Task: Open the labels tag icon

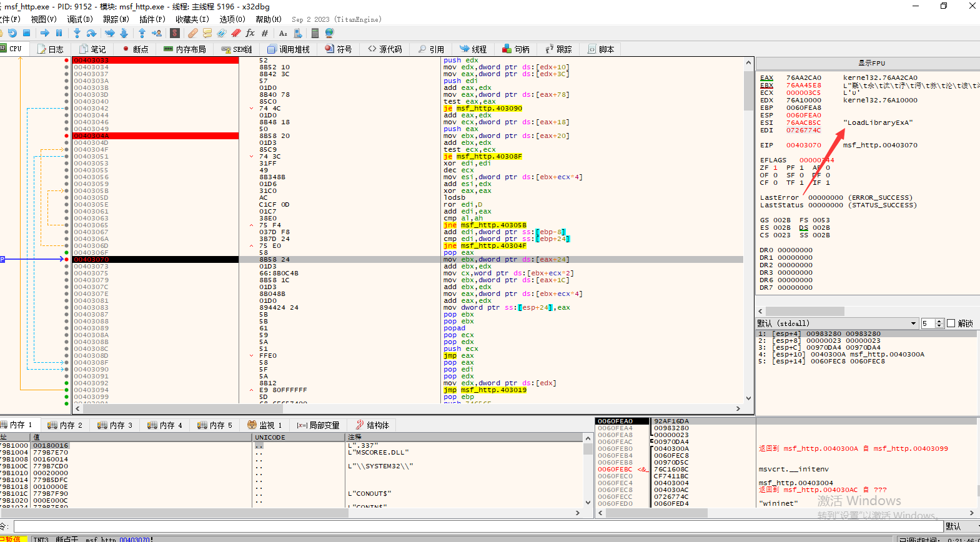Action: 222,33
